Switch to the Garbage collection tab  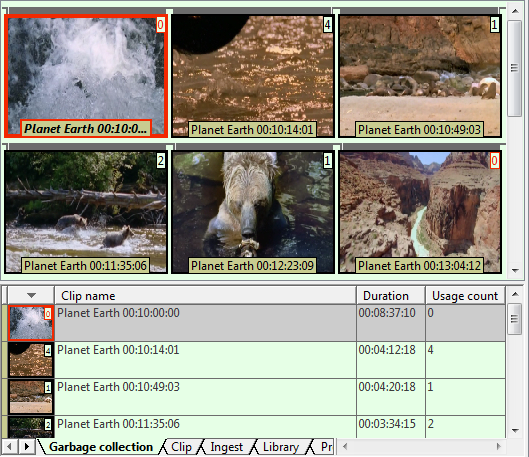point(101,447)
